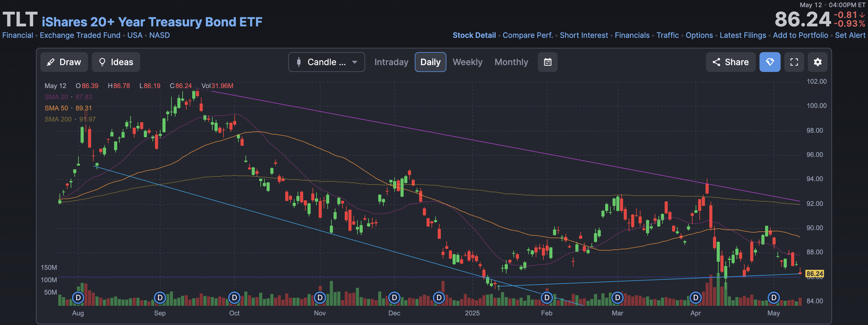
Task: Click the last price 86.24 in header
Action: tap(803, 19)
